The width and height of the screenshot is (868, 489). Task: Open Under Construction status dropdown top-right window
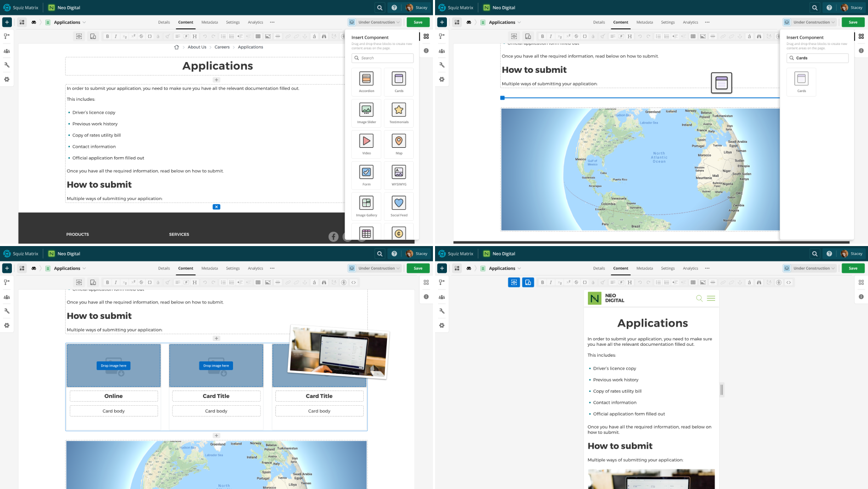coord(810,22)
